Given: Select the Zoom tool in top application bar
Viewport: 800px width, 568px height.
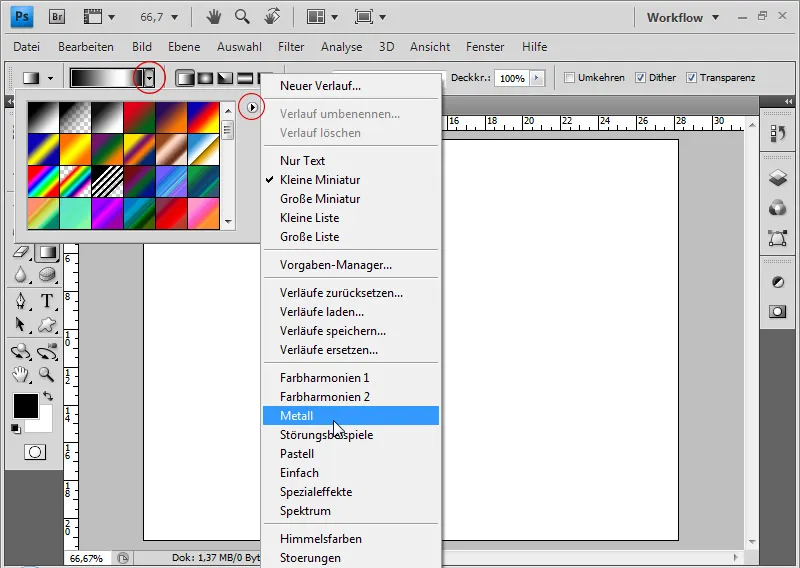Looking at the screenshot, I should tap(242, 17).
